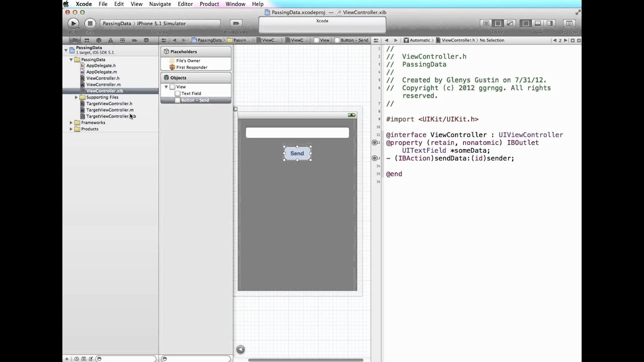Show the Breakpoint navigator
The width and height of the screenshot is (644, 362).
click(134, 40)
